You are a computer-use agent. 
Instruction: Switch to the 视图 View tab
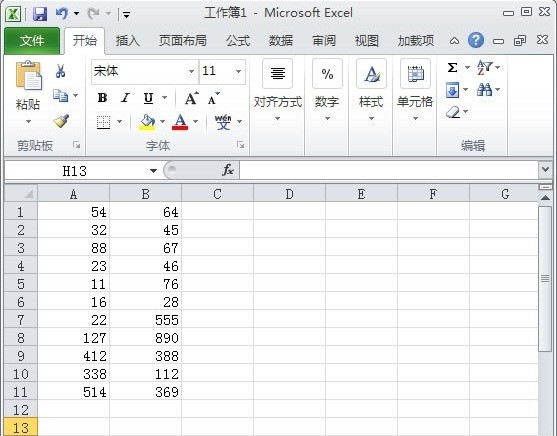(x=367, y=41)
